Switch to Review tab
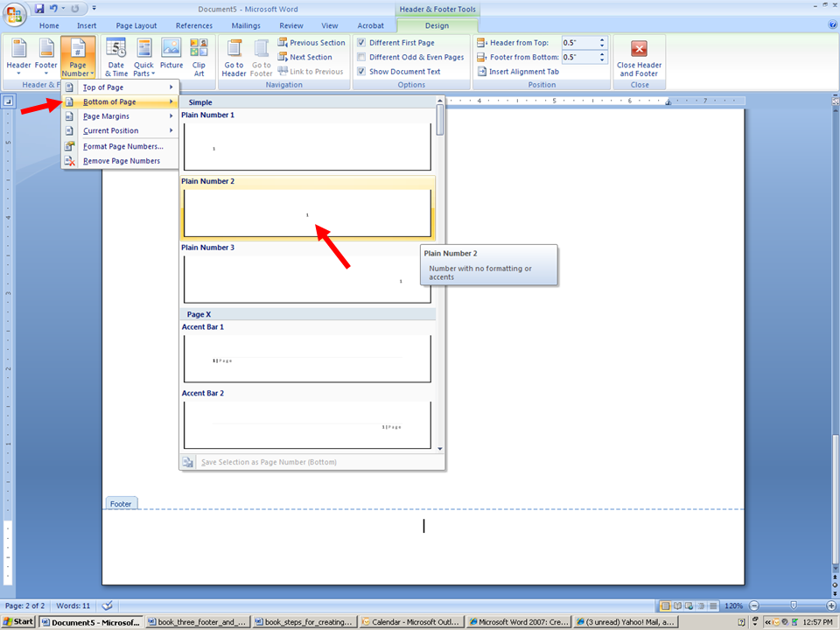Viewport: 840px width, 630px height. tap(290, 25)
